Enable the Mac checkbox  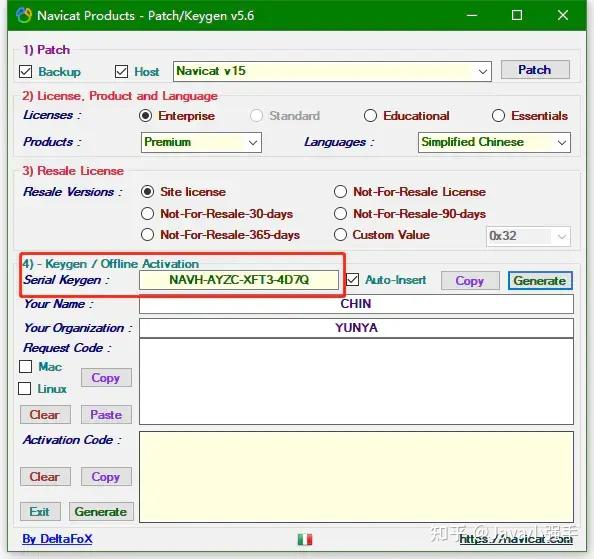25,366
